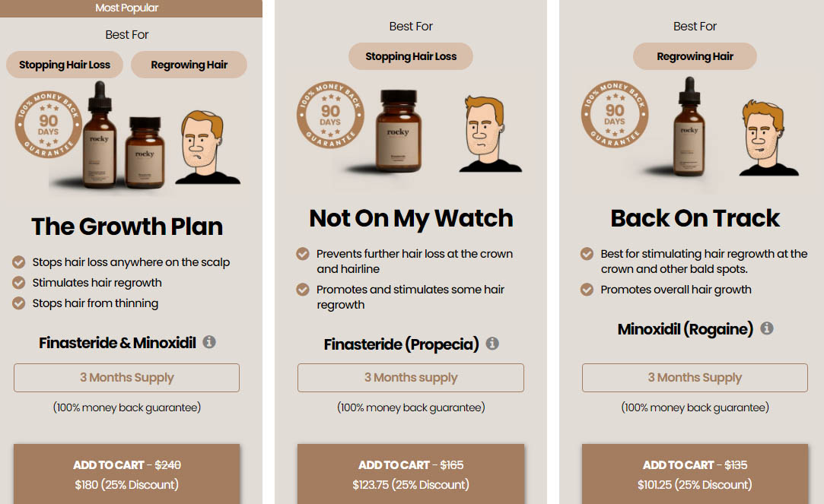
Task: Open the 3 Months Supply selector for Growth Plan
Action: point(126,378)
